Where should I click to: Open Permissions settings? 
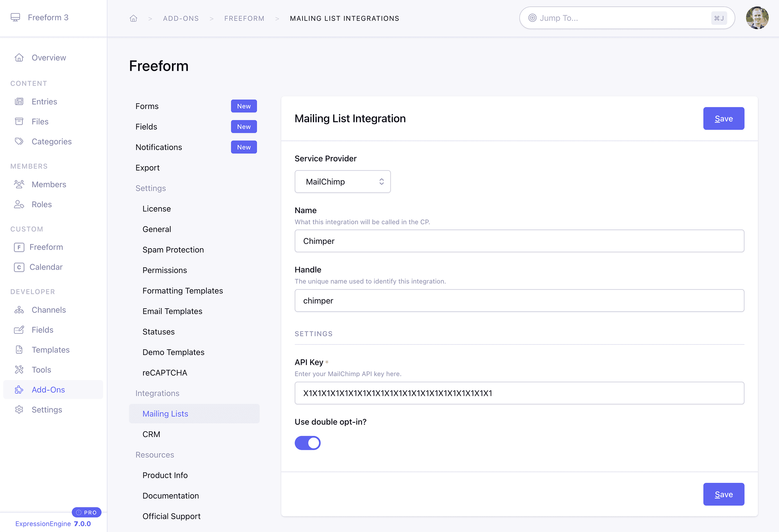[164, 270]
